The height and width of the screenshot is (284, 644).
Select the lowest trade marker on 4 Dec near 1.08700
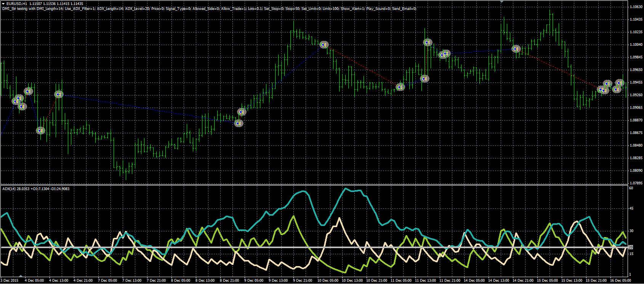click(x=40, y=131)
